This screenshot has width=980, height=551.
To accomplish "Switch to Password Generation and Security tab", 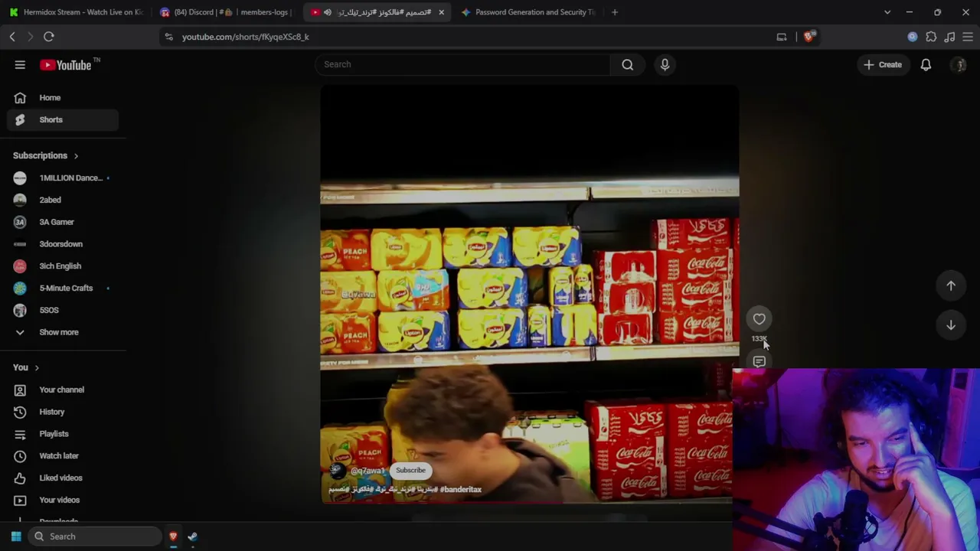I will 528,12.
